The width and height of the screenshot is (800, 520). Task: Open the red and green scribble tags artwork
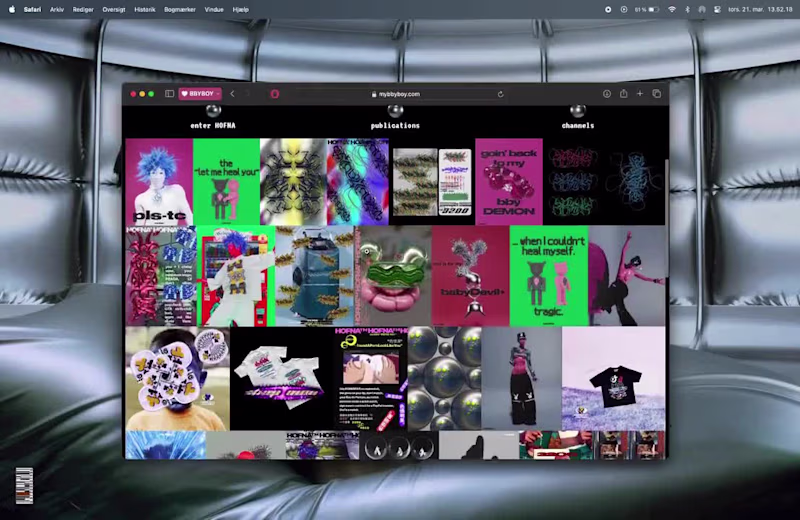click(573, 182)
